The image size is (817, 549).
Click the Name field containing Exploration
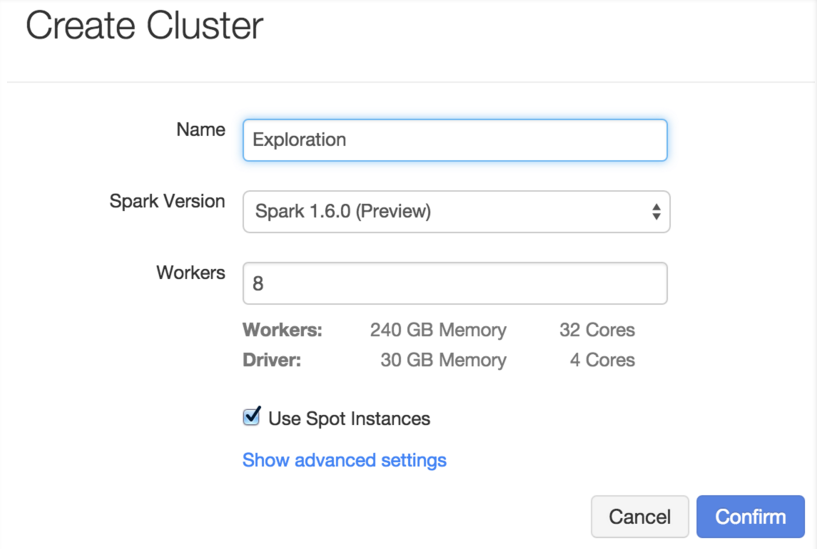[x=454, y=140]
